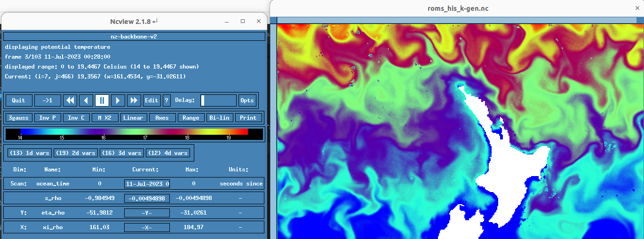644x239 pixels.
Task: Click the Range button
Action: (191, 118)
